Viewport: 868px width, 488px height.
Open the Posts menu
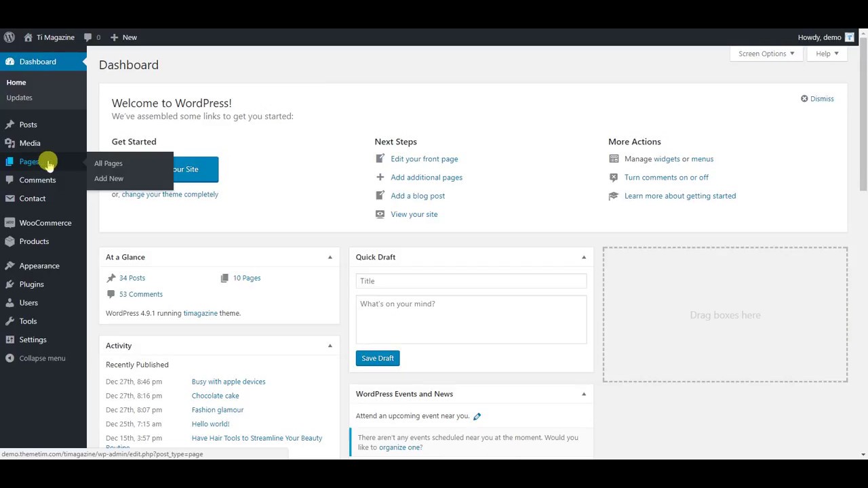coord(28,125)
